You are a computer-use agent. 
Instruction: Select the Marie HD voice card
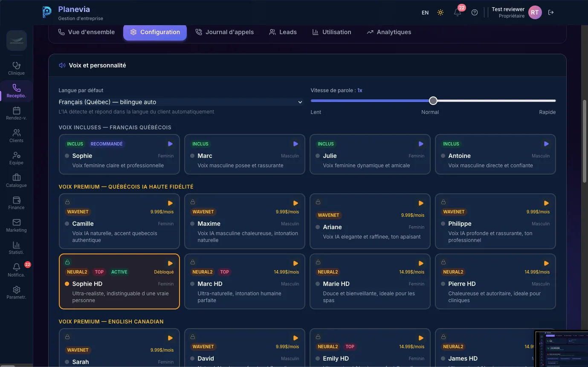[x=370, y=282]
